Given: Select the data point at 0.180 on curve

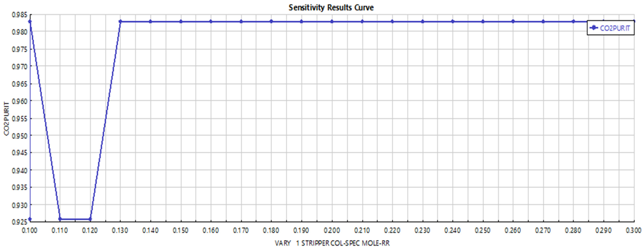Looking at the screenshot, I should point(271,21).
